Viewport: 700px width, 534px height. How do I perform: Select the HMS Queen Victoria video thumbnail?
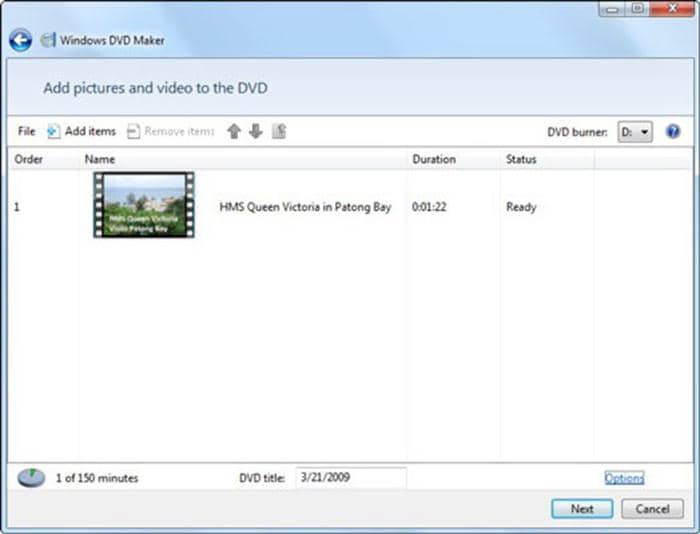[x=144, y=206]
